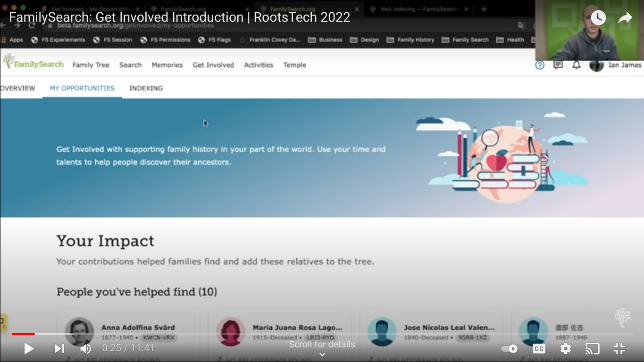Open the video settings gear

pos(565,349)
